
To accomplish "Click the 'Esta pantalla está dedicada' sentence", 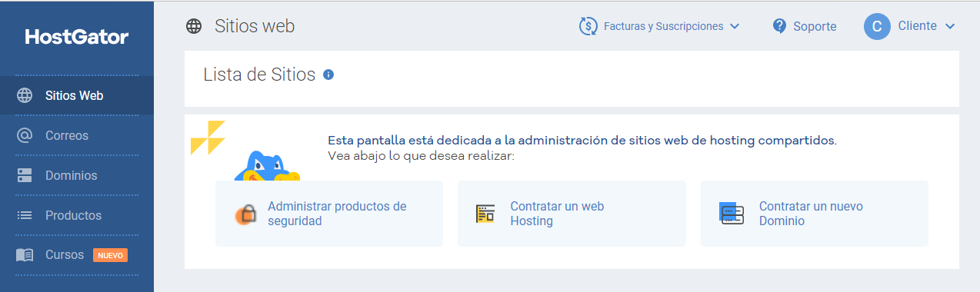I will (x=582, y=141).
